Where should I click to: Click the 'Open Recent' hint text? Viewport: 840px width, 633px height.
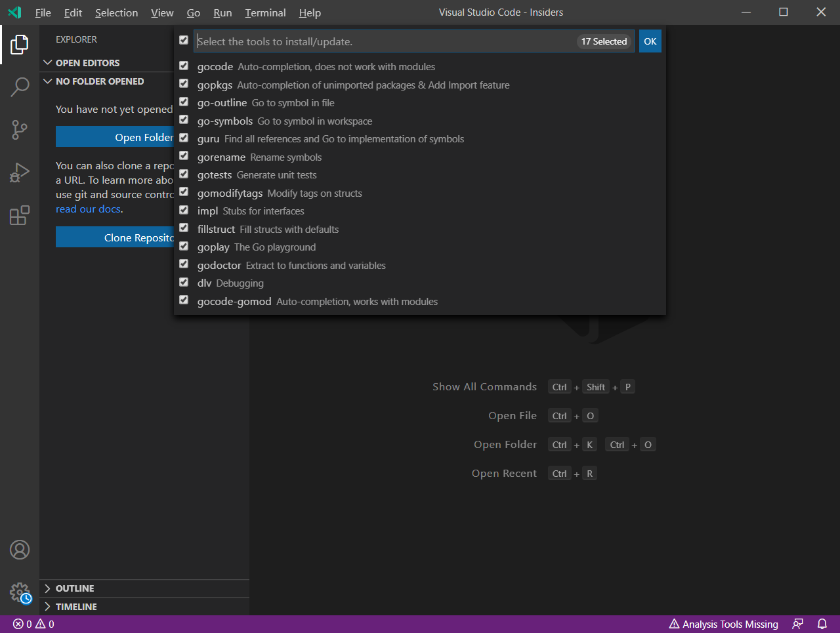pyautogui.click(x=504, y=474)
